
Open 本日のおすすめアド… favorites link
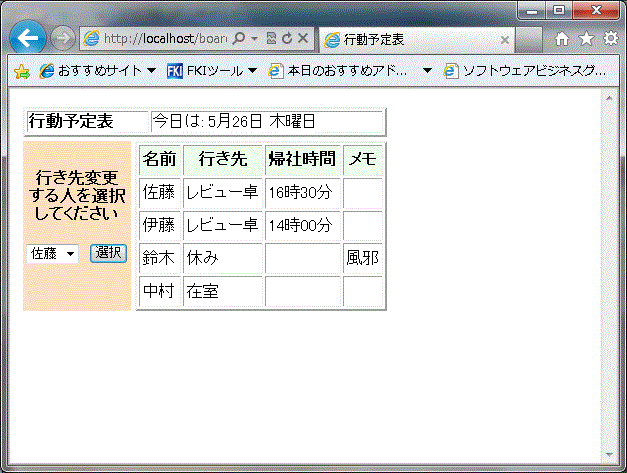[x=338, y=71]
